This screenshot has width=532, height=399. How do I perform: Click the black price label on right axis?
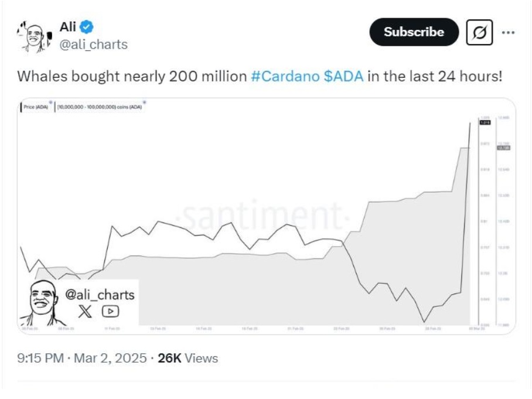click(x=485, y=122)
